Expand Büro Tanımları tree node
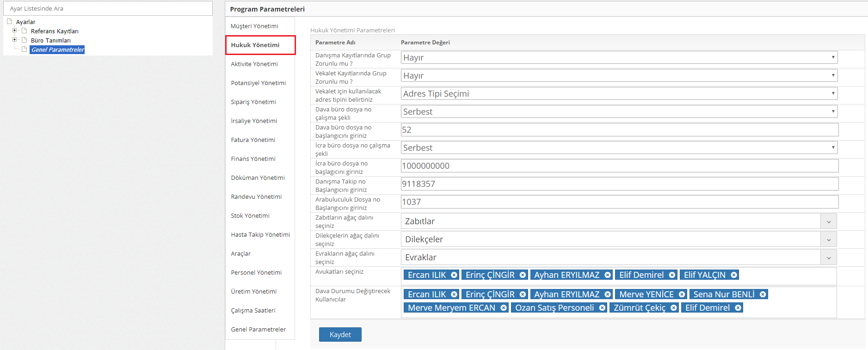This screenshot has width=868, height=350. (15, 40)
